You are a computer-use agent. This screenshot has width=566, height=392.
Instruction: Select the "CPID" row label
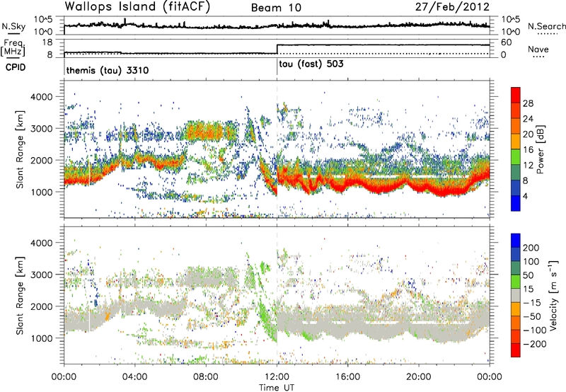click(16, 67)
